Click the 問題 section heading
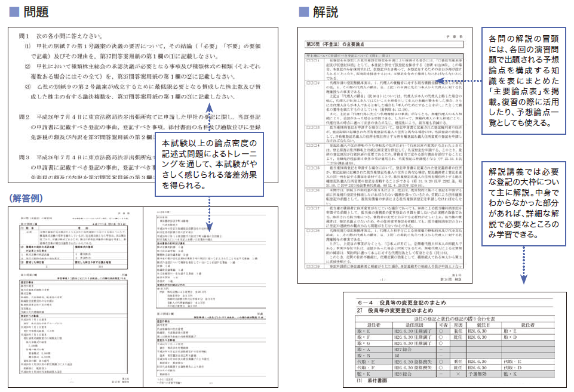 pyautogui.click(x=36, y=12)
